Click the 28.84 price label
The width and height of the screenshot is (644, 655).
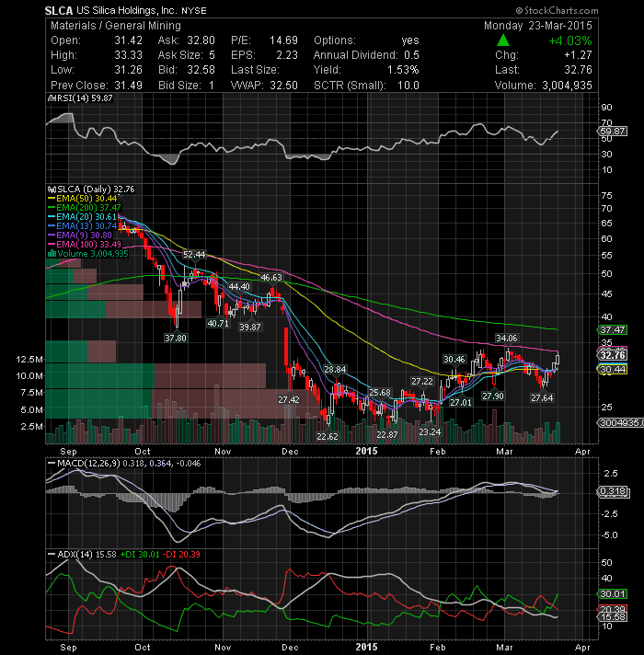[335, 369]
